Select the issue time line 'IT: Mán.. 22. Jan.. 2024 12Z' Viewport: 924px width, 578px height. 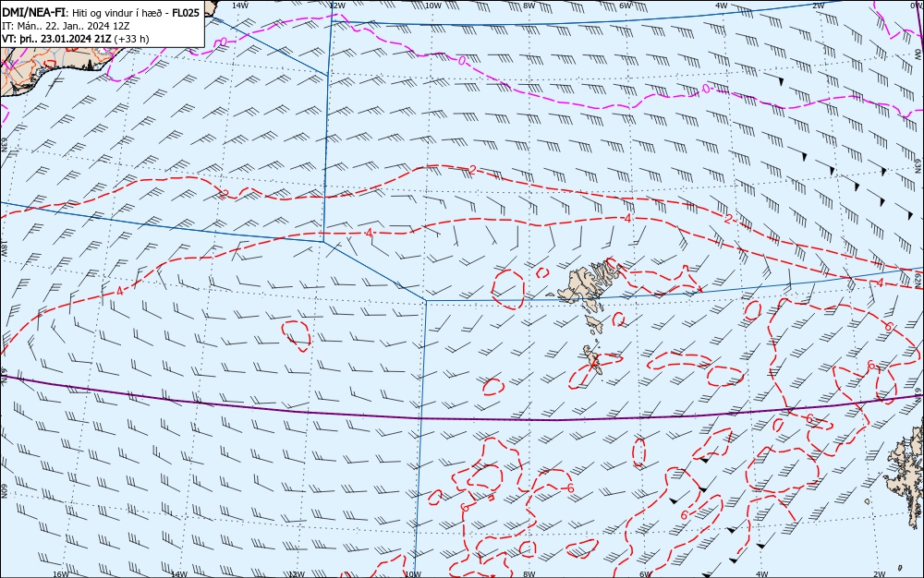click(x=66, y=26)
